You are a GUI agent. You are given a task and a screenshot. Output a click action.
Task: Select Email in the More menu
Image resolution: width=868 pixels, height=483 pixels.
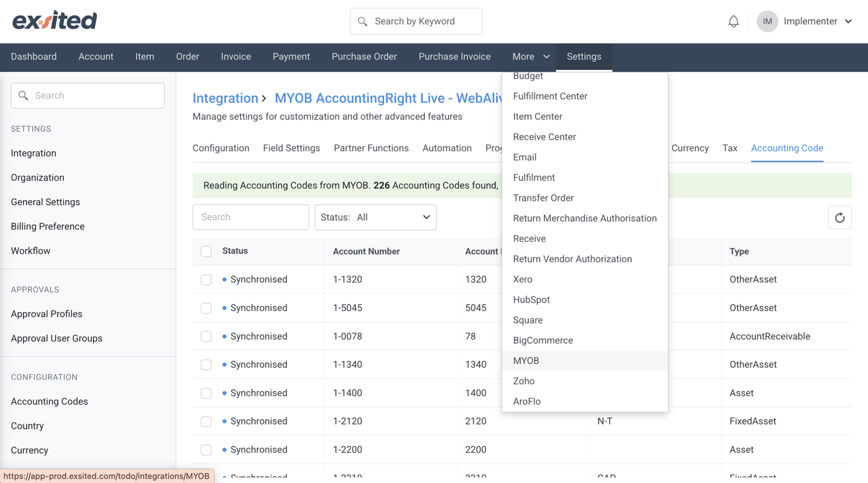point(585,157)
